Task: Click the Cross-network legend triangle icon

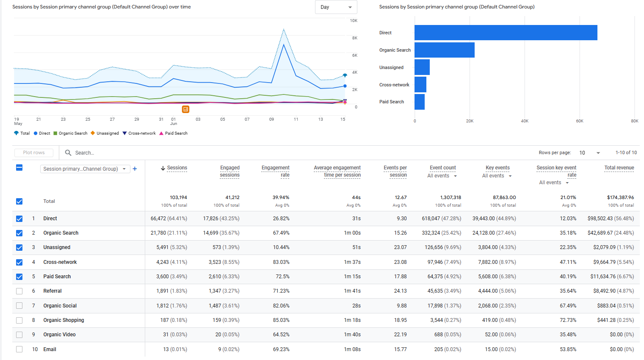Action: [x=124, y=133]
